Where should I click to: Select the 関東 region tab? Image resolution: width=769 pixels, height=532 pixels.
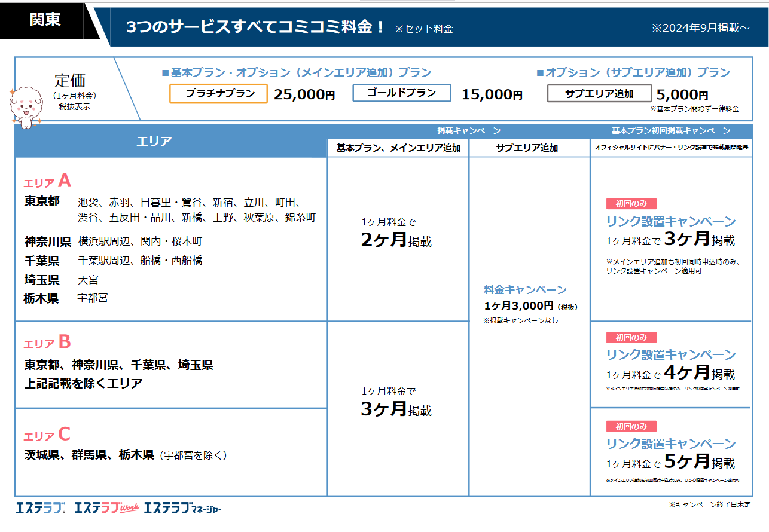point(45,20)
